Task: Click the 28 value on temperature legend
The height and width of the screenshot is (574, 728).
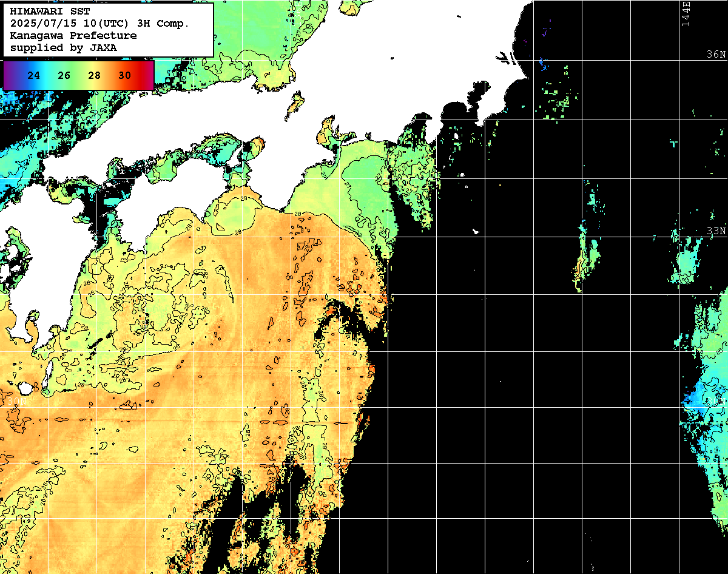Action: pyautogui.click(x=95, y=75)
